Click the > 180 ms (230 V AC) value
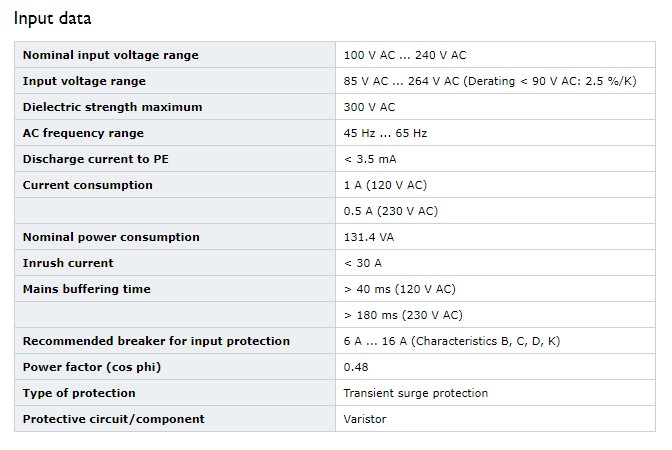Screen dimensions: 672x450 403,315
